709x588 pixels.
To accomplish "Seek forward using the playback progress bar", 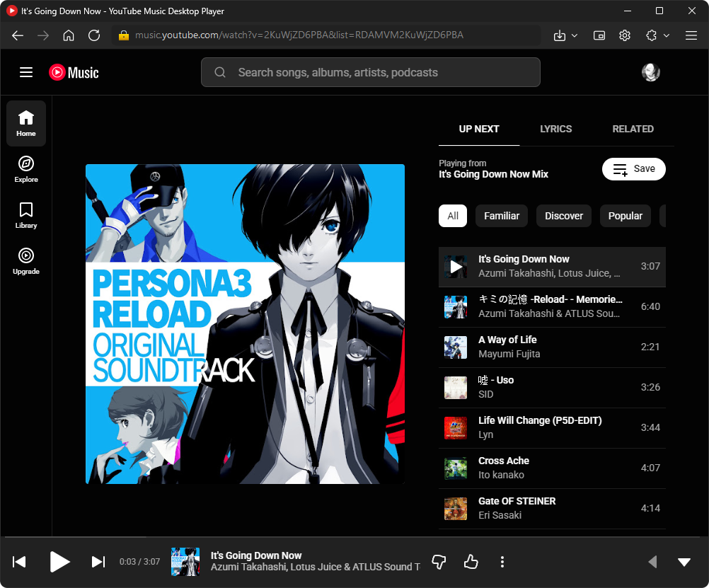I will (x=354, y=538).
